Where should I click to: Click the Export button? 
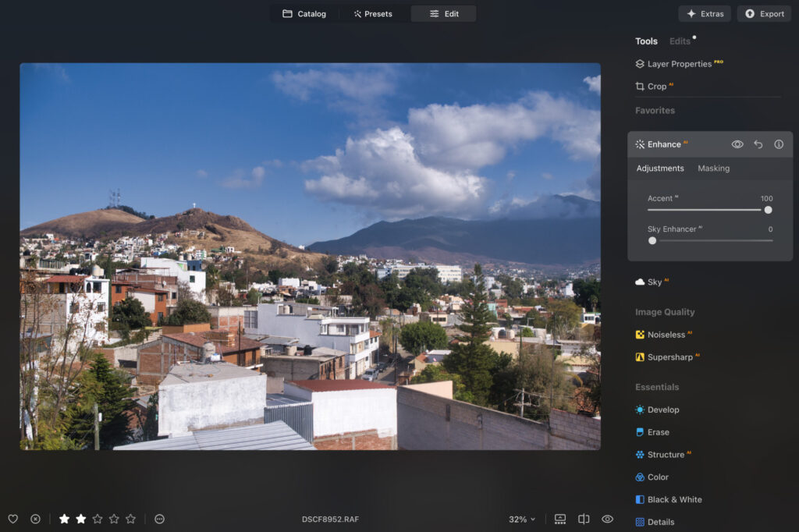click(x=763, y=13)
